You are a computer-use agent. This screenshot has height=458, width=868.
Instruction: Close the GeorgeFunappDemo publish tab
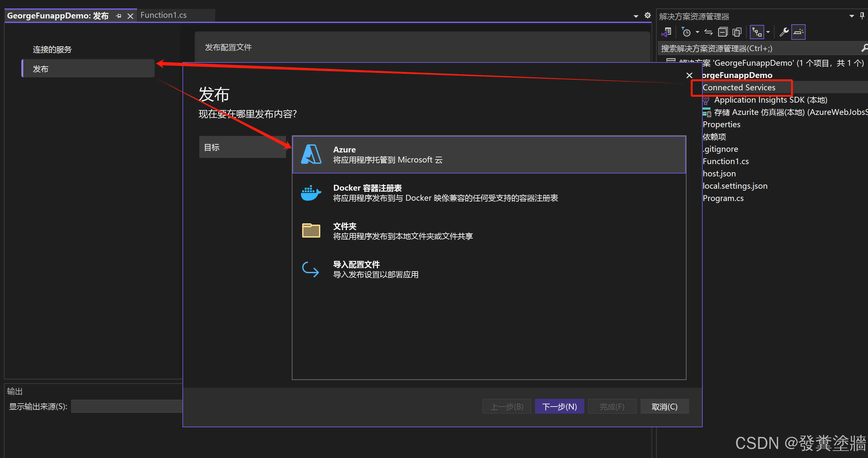(130, 16)
